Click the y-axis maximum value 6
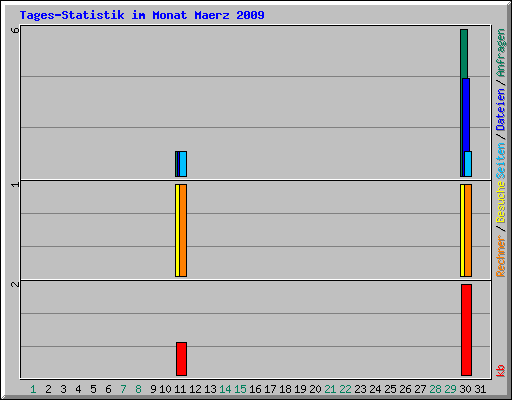The image size is (512, 400). pyautogui.click(x=15, y=30)
